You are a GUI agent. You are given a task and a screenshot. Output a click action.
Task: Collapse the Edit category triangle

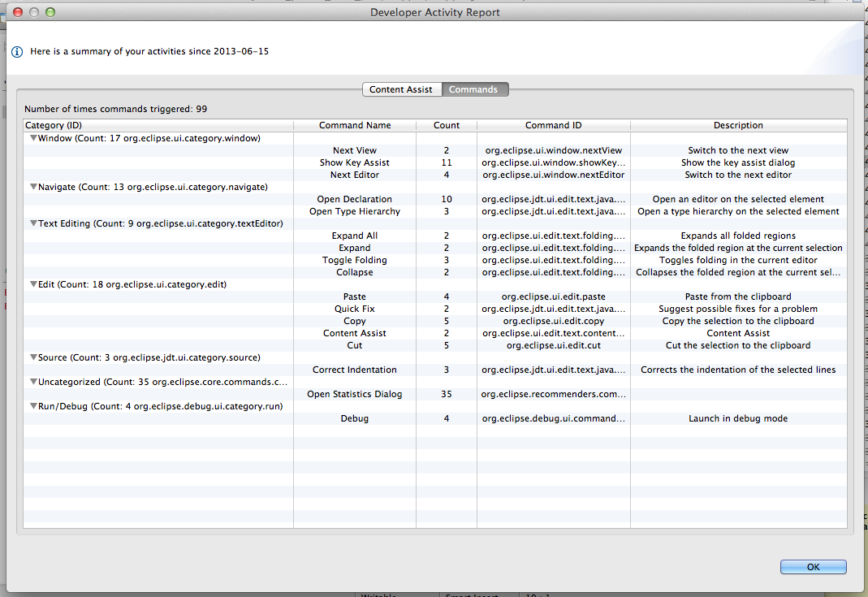tap(33, 284)
